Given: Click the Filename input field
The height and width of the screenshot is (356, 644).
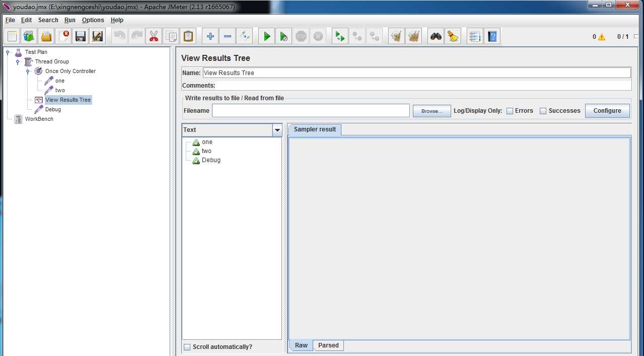Looking at the screenshot, I should point(311,111).
